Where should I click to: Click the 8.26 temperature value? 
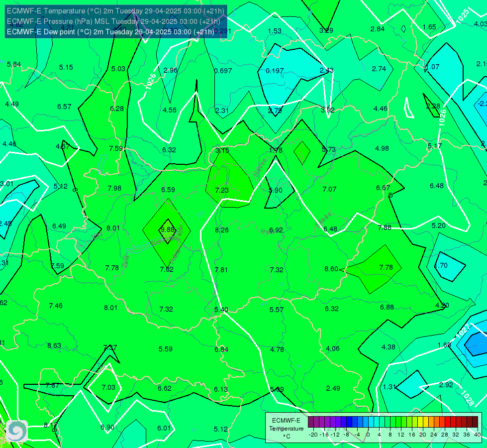pyautogui.click(x=222, y=230)
